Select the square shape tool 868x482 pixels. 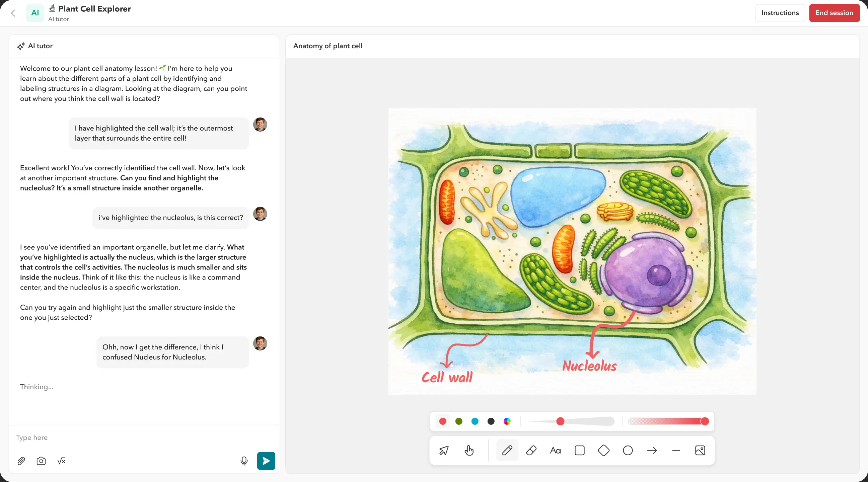pyautogui.click(x=580, y=450)
